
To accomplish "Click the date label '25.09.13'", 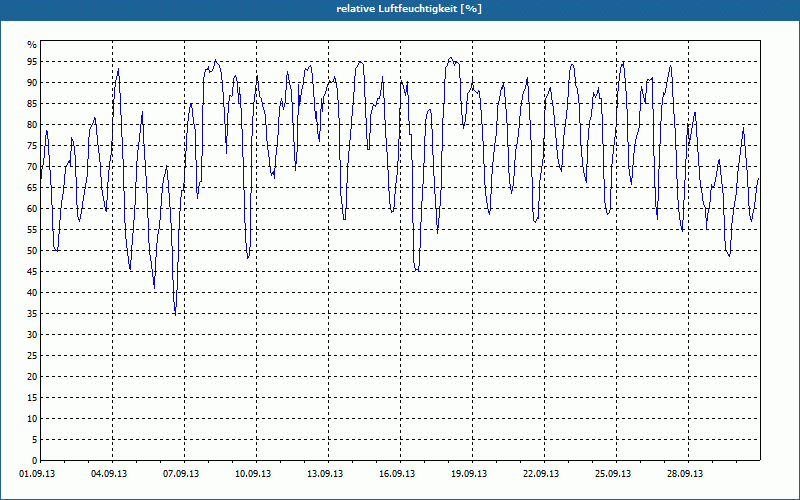I will coord(612,474).
